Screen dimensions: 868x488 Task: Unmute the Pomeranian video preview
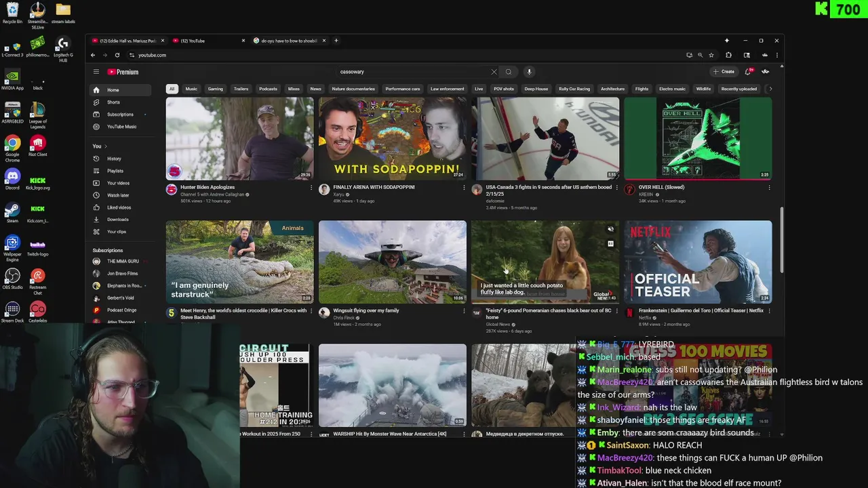point(610,230)
